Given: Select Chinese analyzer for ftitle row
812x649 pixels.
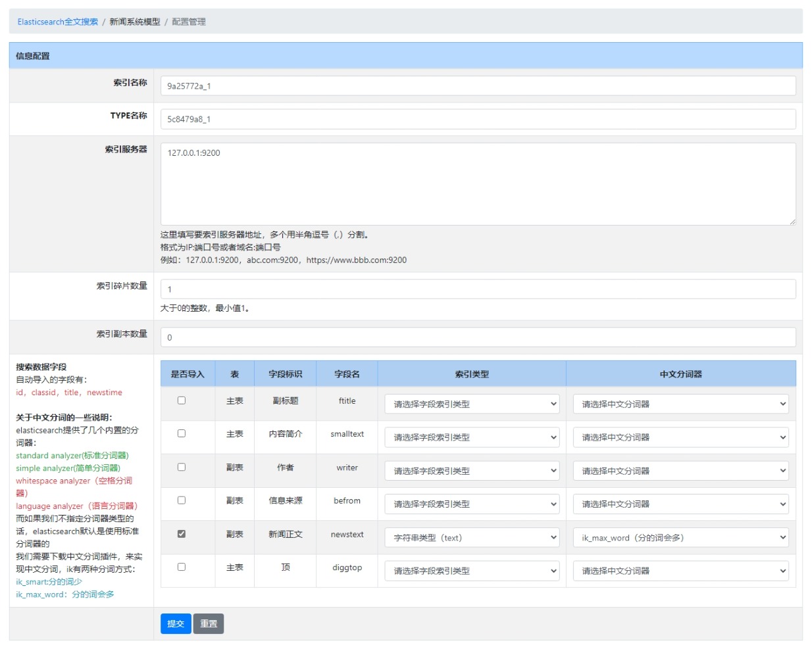Looking at the screenshot, I should click(681, 404).
